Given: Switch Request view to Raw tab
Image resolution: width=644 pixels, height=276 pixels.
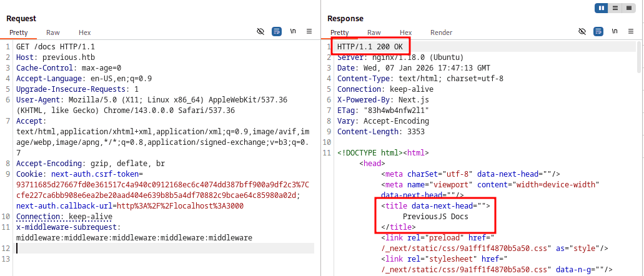Looking at the screenshot, I should click(x=53, y=32).
